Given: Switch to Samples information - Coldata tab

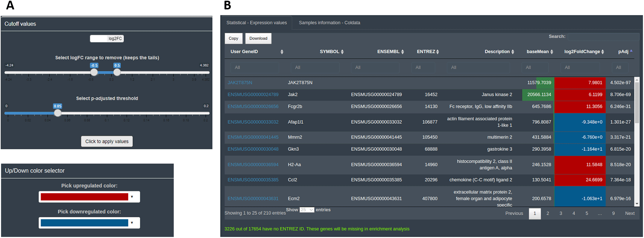Looking at the screenshot, I should (x=329, y=23).
